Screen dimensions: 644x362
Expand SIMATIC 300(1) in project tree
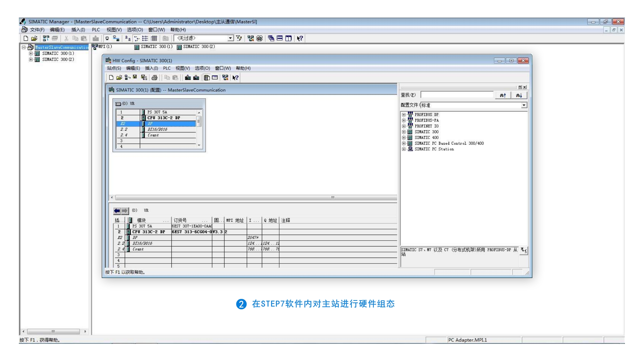31,53
